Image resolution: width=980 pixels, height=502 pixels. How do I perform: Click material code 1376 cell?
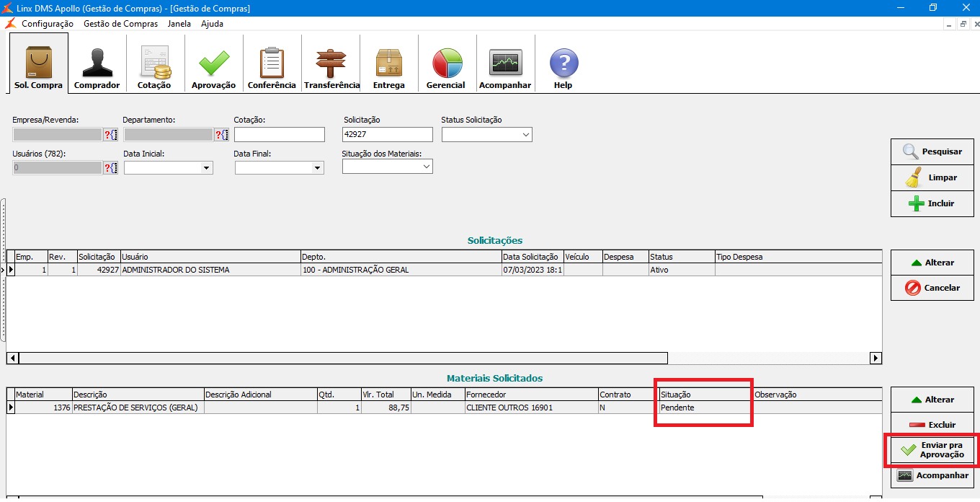(x=43, y=408)
